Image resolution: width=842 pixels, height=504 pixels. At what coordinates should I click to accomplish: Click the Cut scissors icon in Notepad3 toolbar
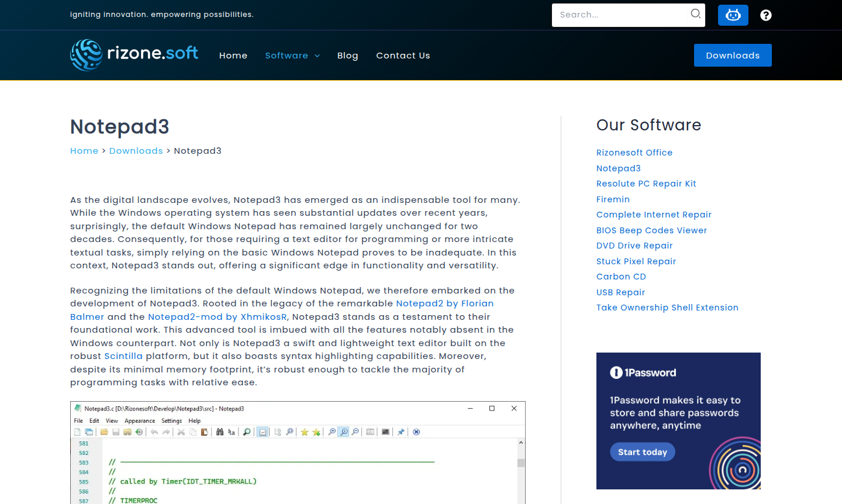181,431
